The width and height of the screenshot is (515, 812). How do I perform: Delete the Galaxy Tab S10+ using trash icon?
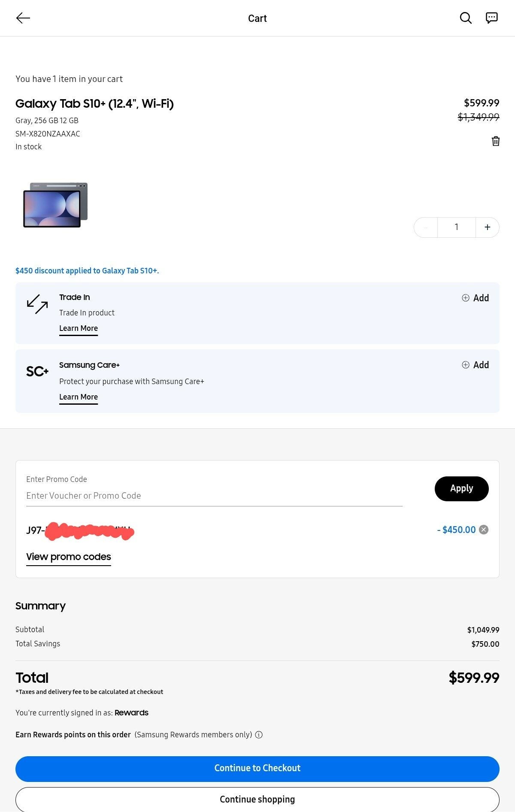tap(495, 141)
